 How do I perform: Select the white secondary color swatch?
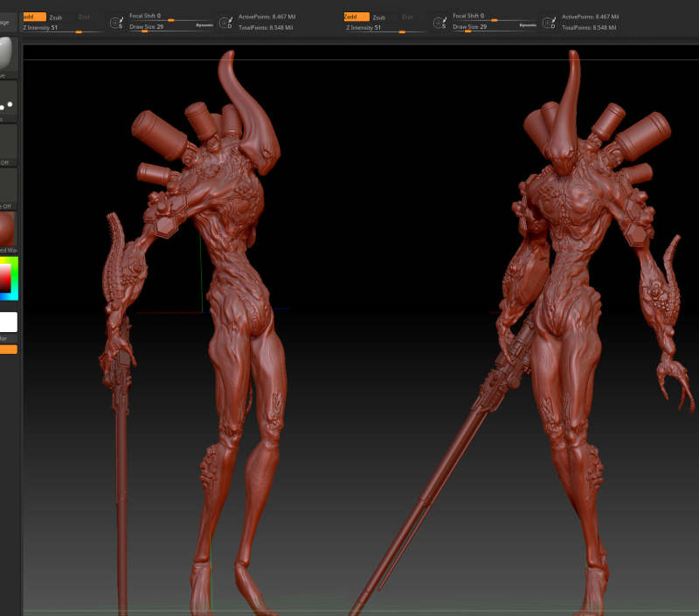click(x=8, y=322)
